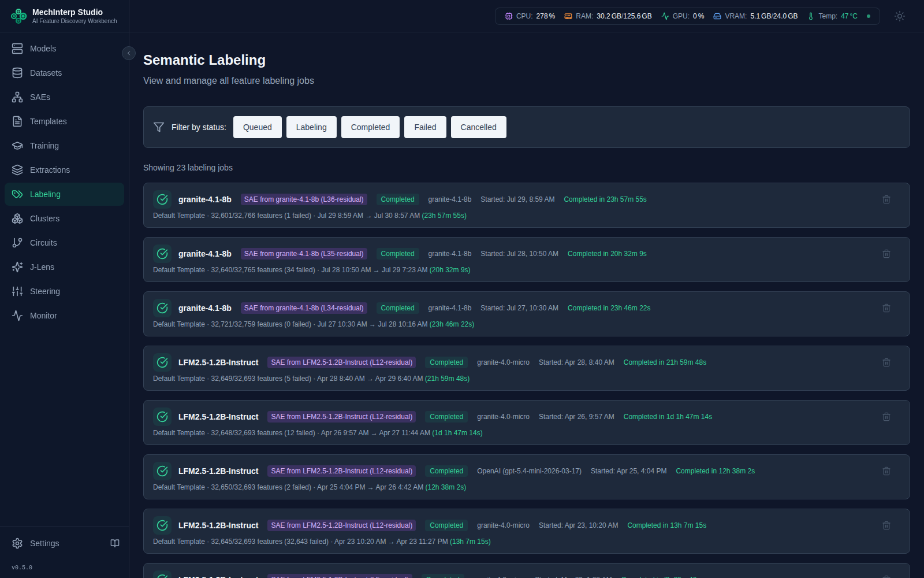Screen dimensions: 924x578
Task: Click 'Started: Apr 28, 8:40 AM' text
Action: coord(576,362)
